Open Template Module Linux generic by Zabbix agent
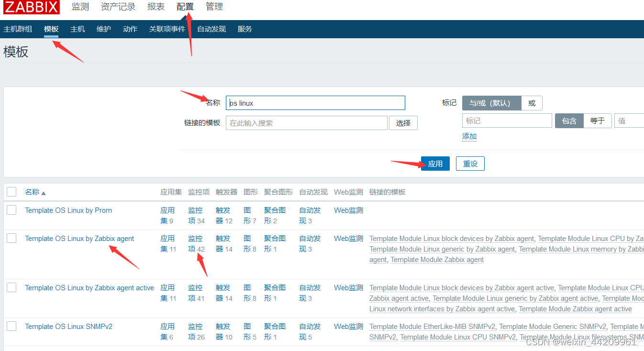 click(442, 249)
